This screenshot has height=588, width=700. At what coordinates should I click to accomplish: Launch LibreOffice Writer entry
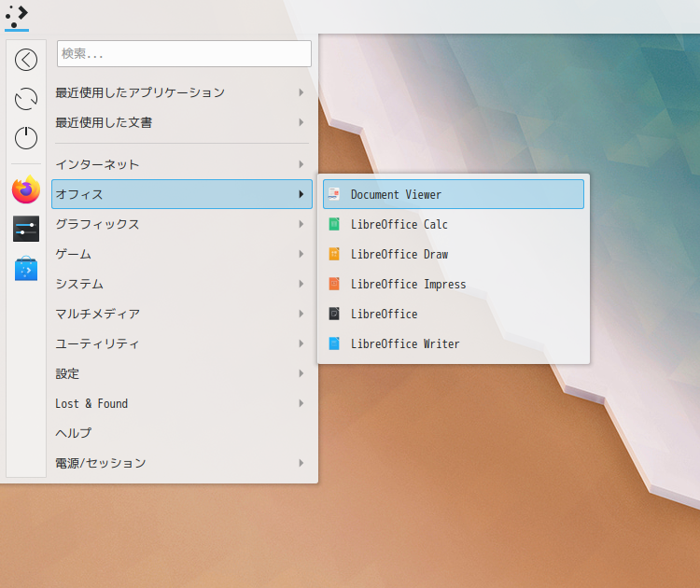click(453, 343)
